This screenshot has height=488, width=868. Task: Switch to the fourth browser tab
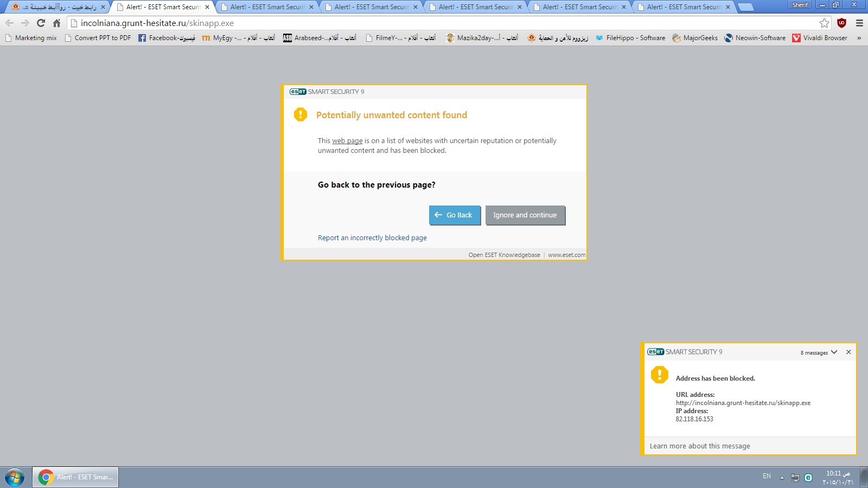point(371,7)
